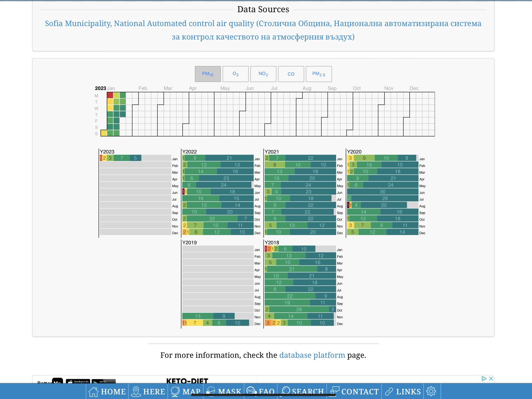Click the HERE location pin icon
The width and height of the screenshot is (532, 399).
(x=136, y=391)
